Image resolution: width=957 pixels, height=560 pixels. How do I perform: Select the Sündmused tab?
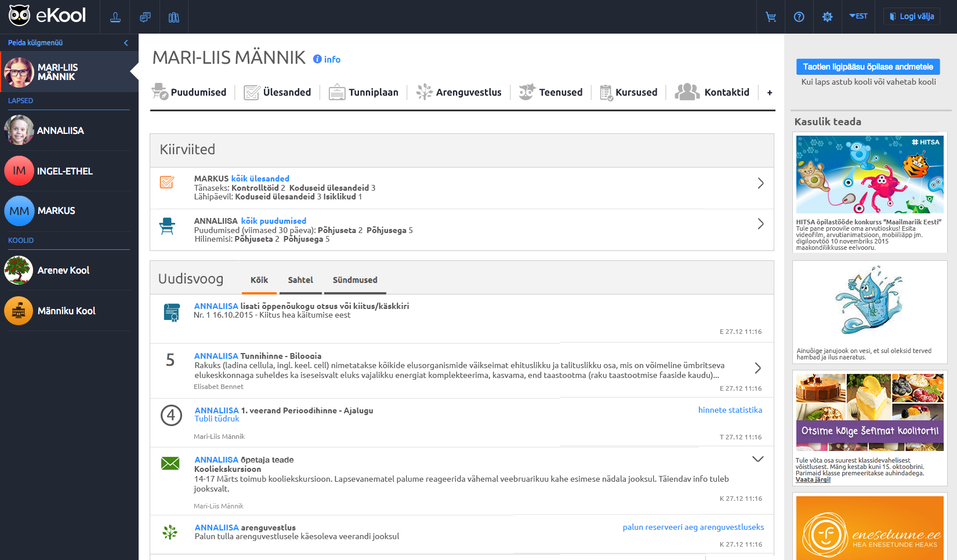tap(355, 280)
